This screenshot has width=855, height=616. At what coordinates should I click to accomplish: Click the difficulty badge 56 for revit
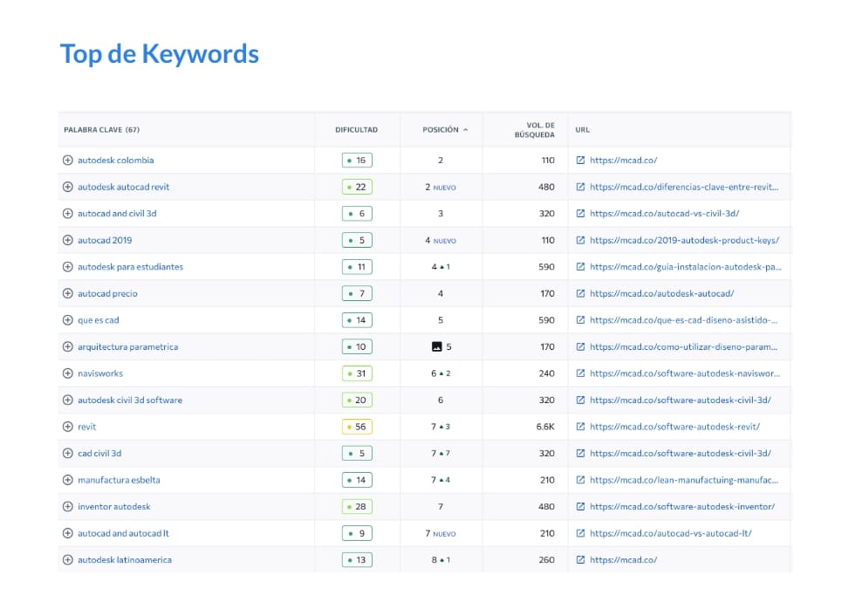pyautogui.click(x=357, y=427)
